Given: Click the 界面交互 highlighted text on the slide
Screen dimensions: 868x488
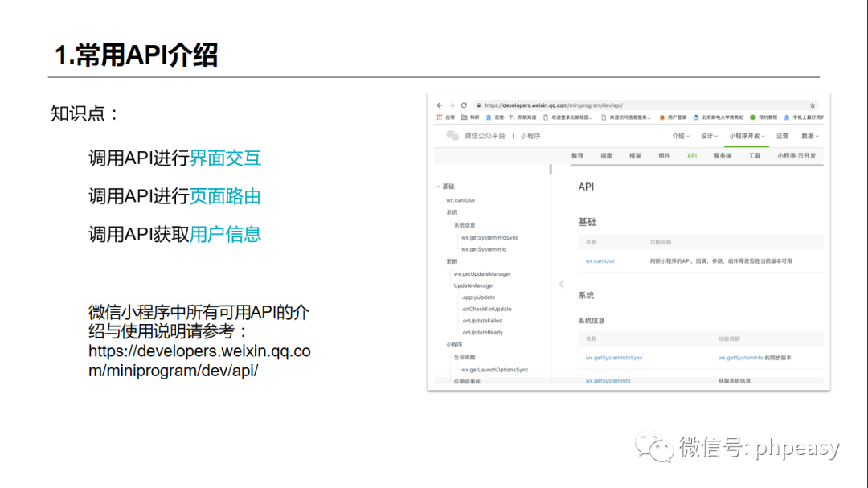Looking at the screenshot, I should tap(225, 158).
